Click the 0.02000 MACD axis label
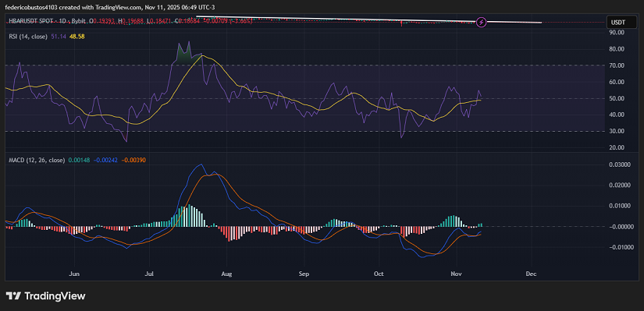The width and height of the screenshot is (644, 311). 619,185
